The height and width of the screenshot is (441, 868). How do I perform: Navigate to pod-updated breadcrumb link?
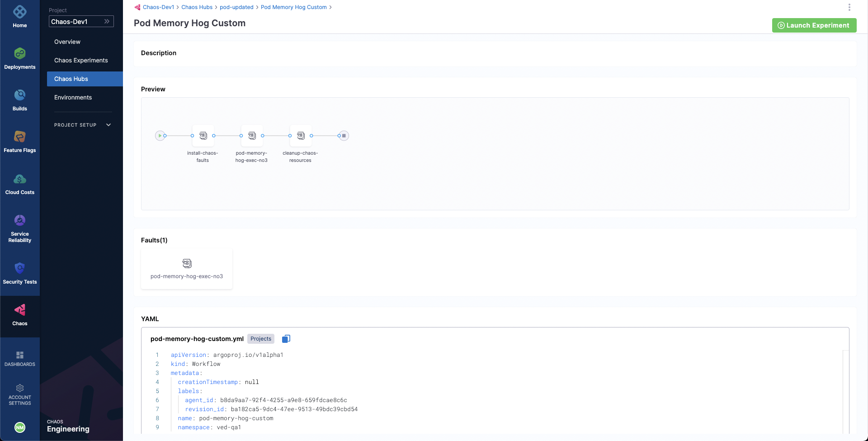pos(236,7)
